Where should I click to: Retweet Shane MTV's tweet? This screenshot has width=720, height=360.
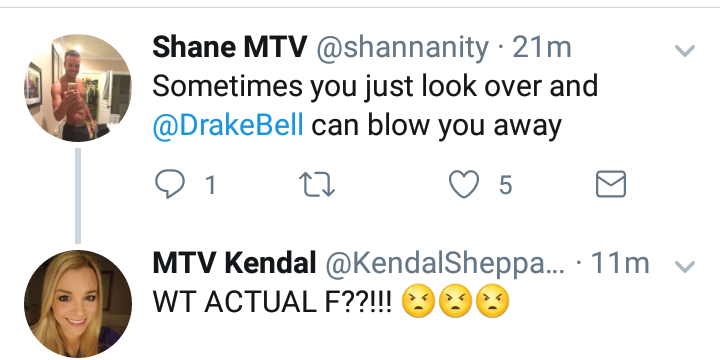tap(317, 185)
